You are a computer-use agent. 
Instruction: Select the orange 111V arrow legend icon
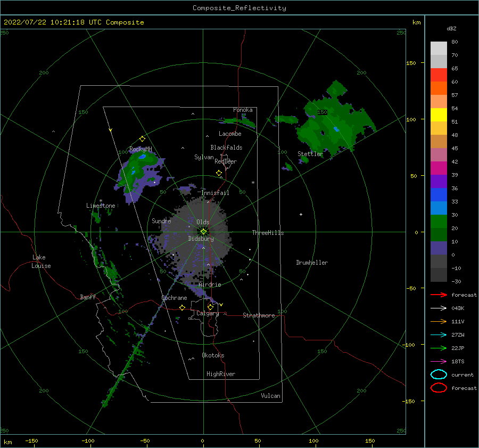pos(439,321)
